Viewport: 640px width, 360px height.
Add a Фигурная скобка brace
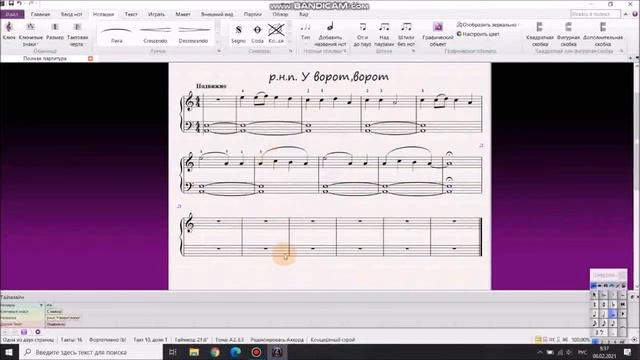tap(568, 34)
